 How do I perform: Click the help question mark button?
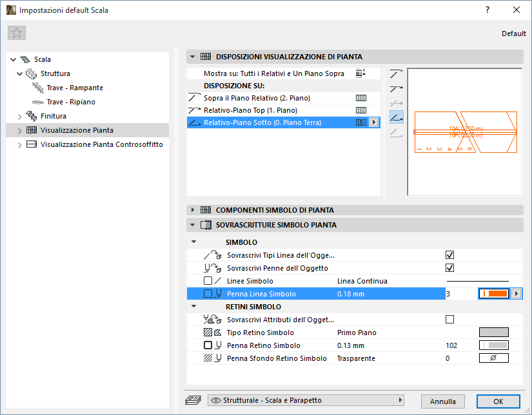click(x=488, y=10)
